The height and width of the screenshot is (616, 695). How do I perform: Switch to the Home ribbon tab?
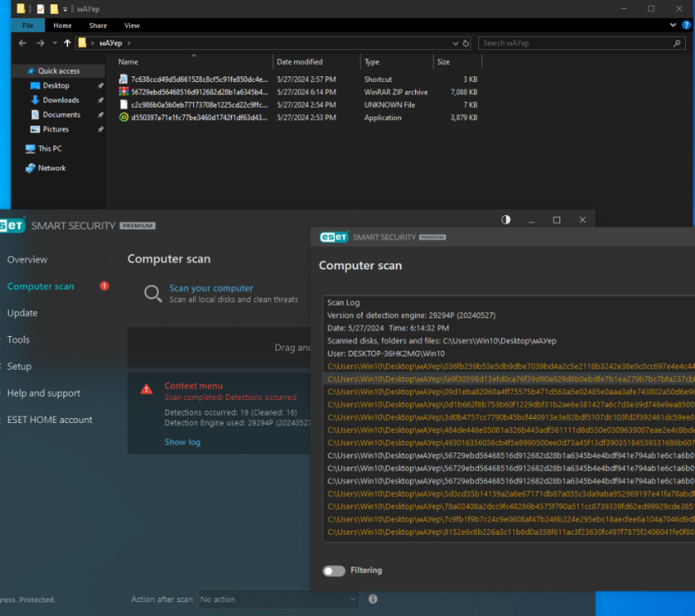tap(62, 25)
